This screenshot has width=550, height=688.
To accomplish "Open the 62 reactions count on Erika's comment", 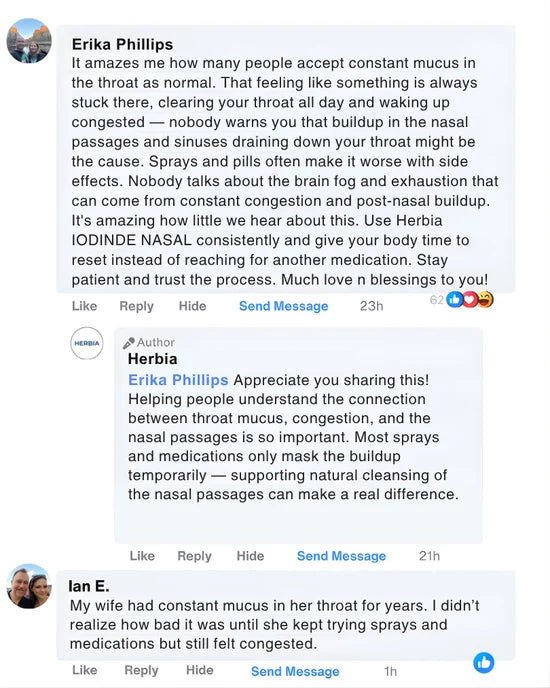I will tap(436, 300).
